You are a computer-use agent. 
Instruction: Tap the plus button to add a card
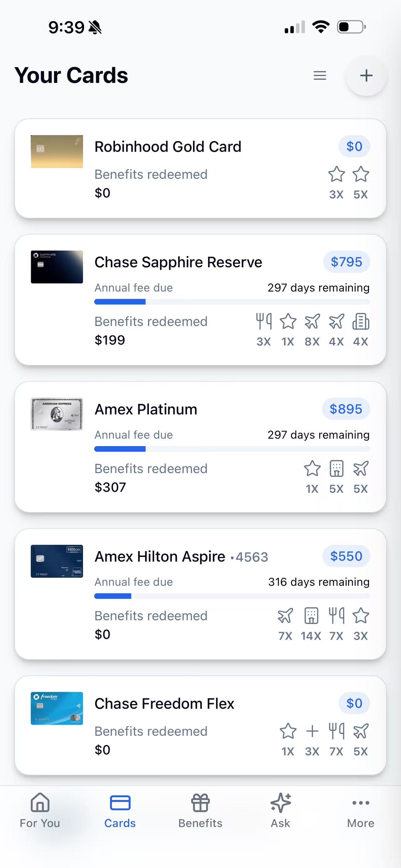tap(366, 75)
